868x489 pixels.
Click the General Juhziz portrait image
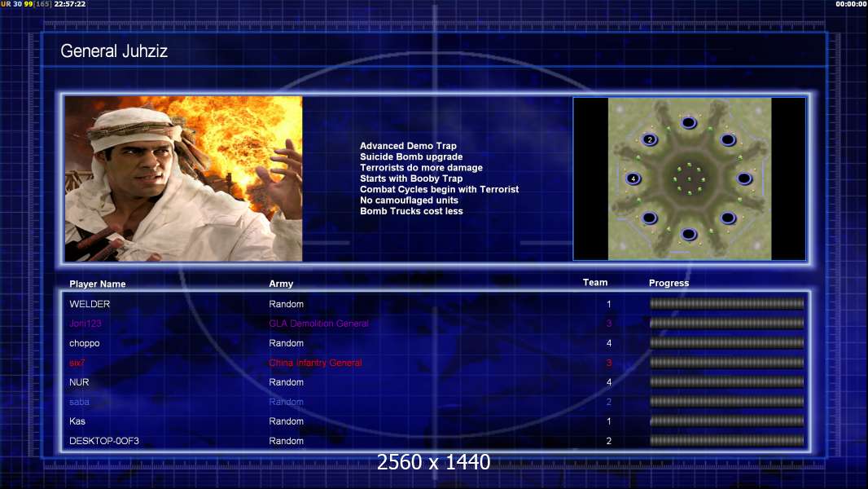coord(183,178)
